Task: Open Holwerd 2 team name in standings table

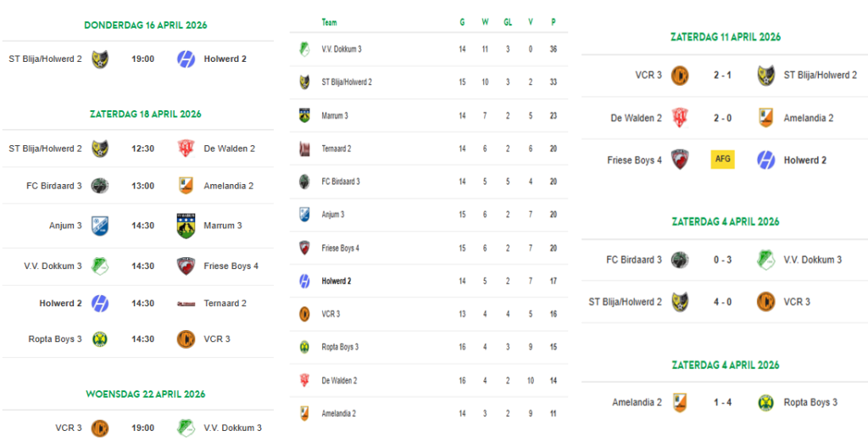Action: pyautogui.click(x=337, y=281)
